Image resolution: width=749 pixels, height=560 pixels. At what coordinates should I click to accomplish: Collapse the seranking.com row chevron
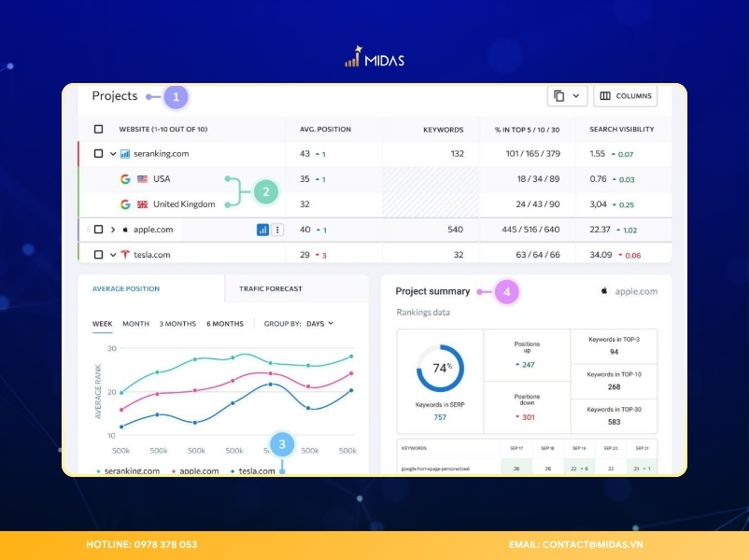coord(113,154)
